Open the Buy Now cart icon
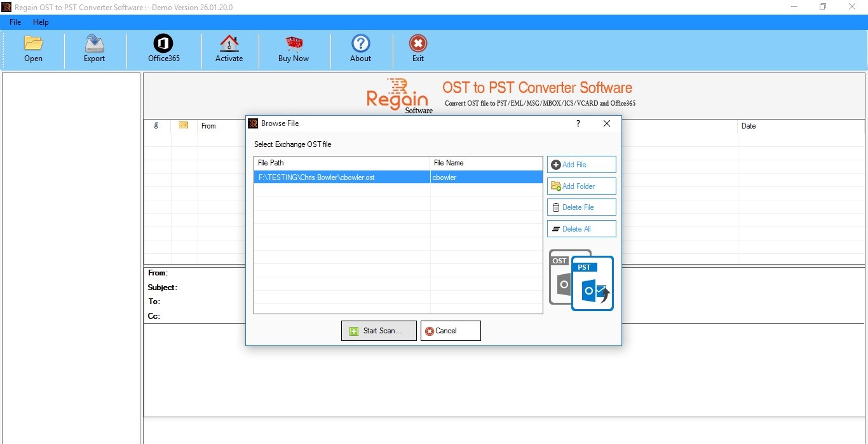868x444 pixels. pos(294,48)
